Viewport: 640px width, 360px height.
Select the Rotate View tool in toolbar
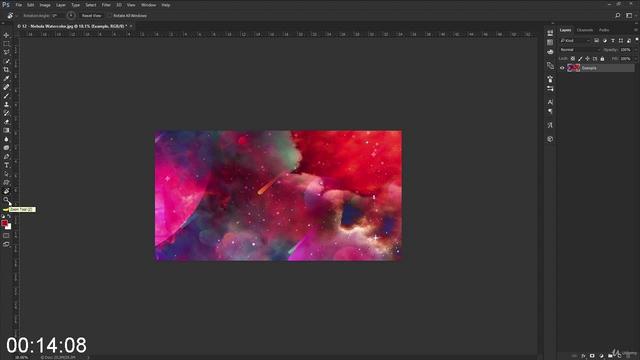(x=6, y=191)
